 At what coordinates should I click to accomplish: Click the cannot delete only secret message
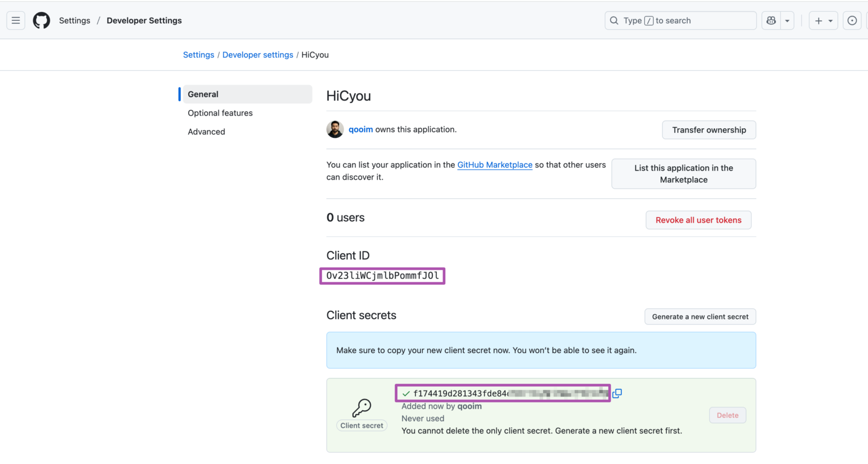(542, 431)
